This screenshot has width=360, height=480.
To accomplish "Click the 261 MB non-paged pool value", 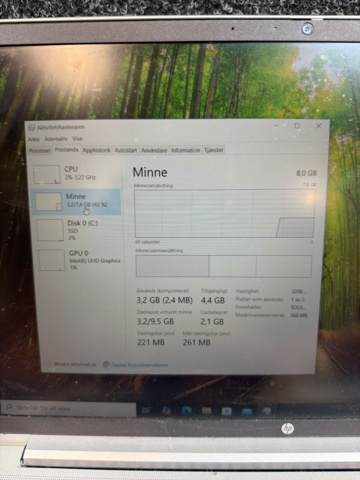I will [196, 342].
